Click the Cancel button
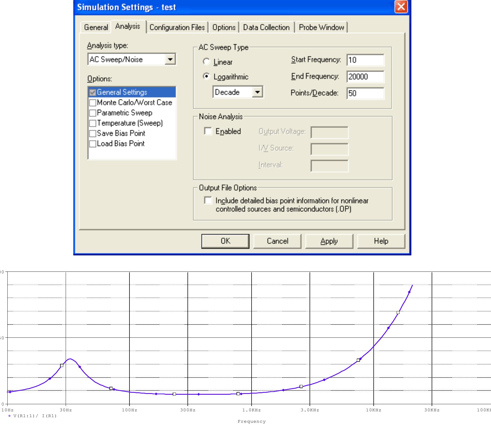The height and width of the screenshot is (448, 491). pyautogui.click(x=277, y=241)
